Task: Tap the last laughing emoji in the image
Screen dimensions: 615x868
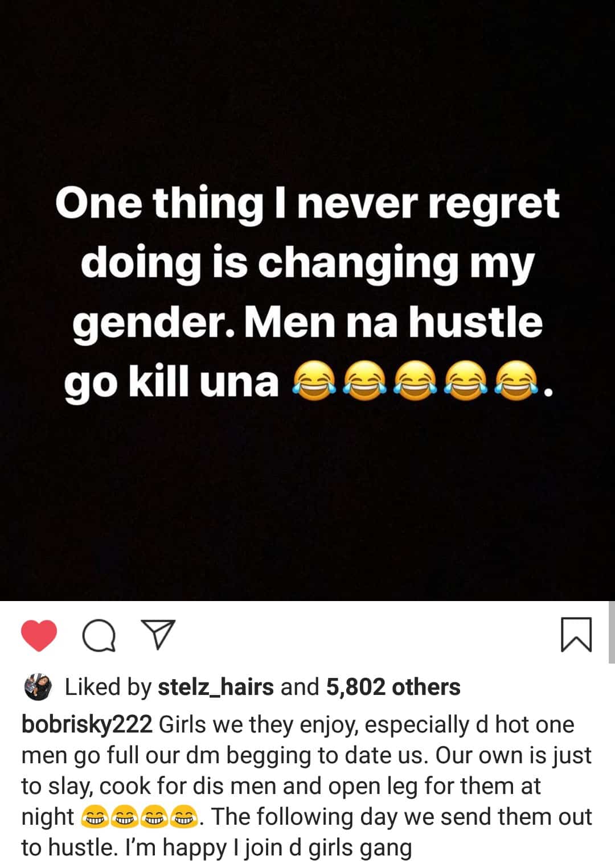Action: pyautogui.click(x=516, y=382)
